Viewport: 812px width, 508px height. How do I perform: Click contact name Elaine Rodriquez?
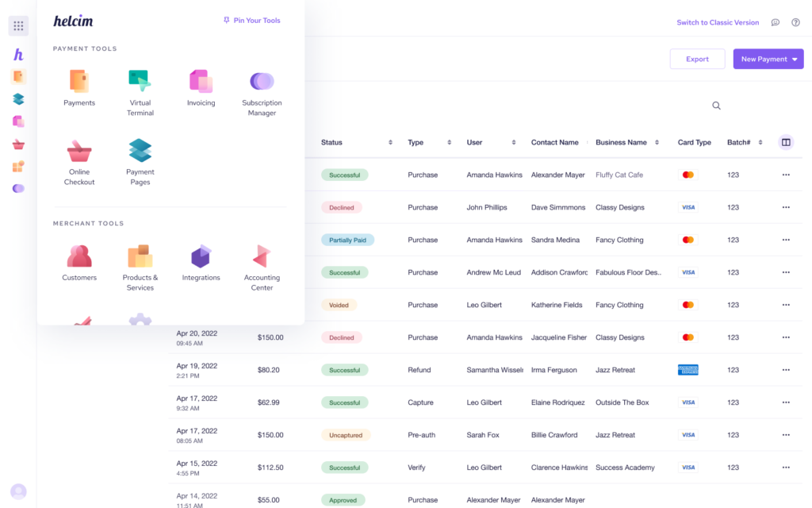point(557,402)
